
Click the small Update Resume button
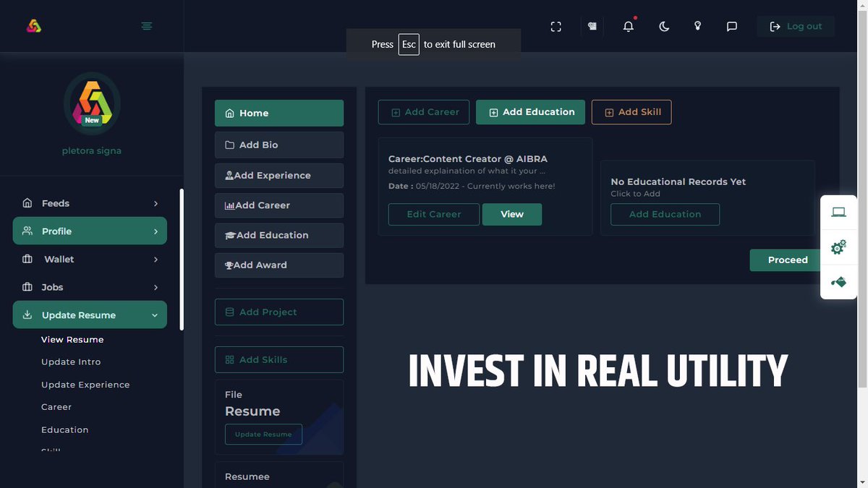point(263,435)
